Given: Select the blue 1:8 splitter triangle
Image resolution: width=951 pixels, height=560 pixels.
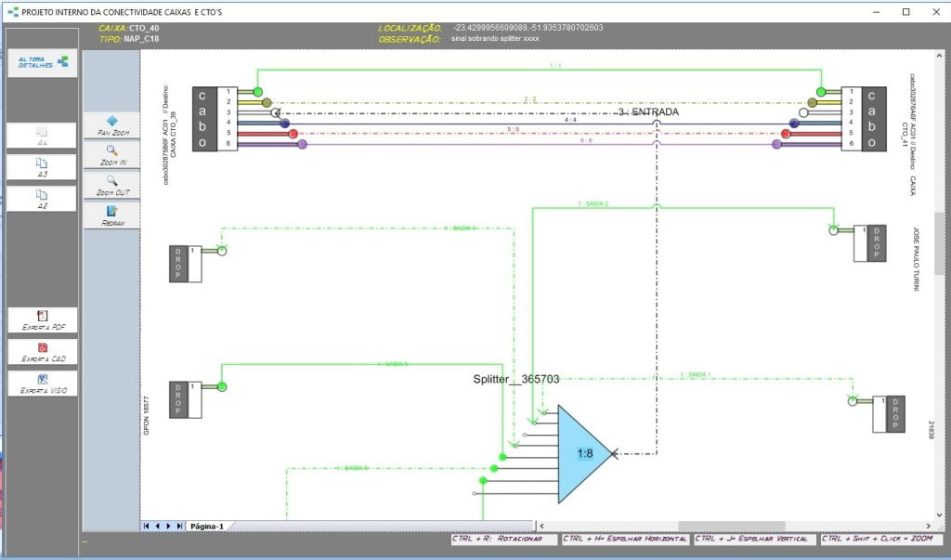Looking at the screenshot, I should (x=582, y=453).
